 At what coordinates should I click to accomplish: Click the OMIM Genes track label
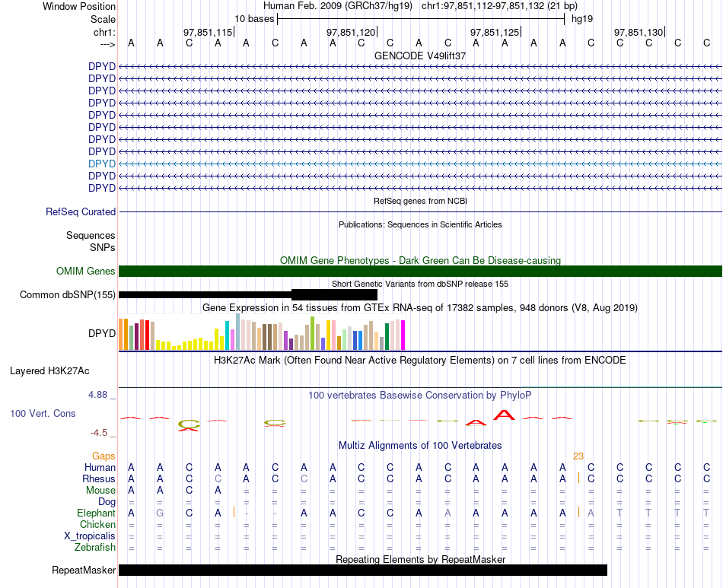(x=86, y=271)
